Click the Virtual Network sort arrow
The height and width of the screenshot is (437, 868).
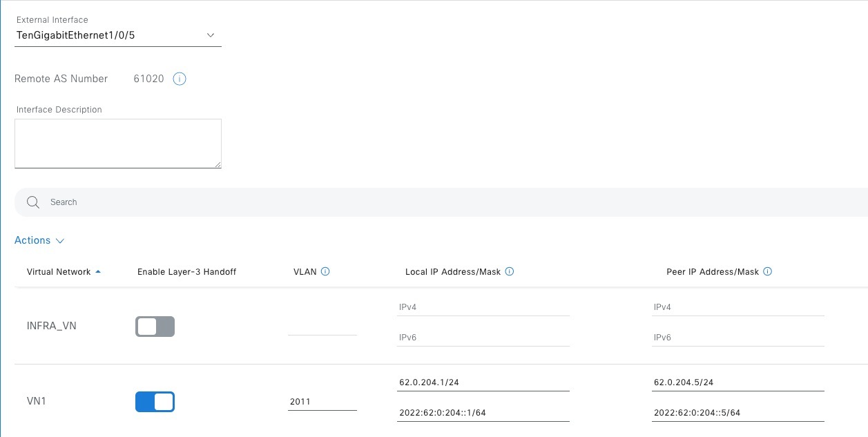click(97, 272)
